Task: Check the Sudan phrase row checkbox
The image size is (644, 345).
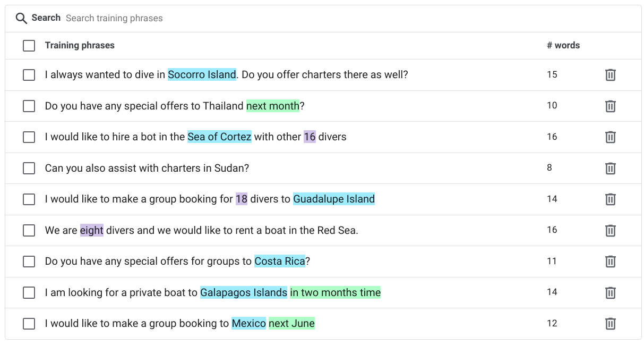Action: [x=29, y=168]
